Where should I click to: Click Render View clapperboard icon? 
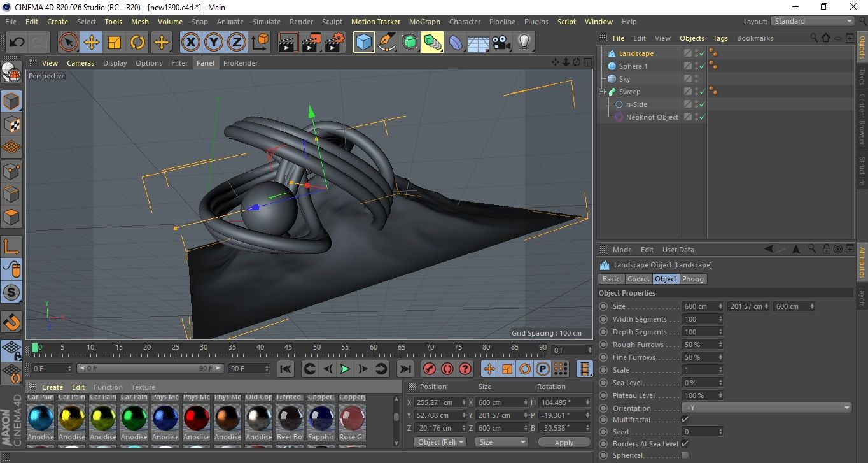click(x=288, y=43)
